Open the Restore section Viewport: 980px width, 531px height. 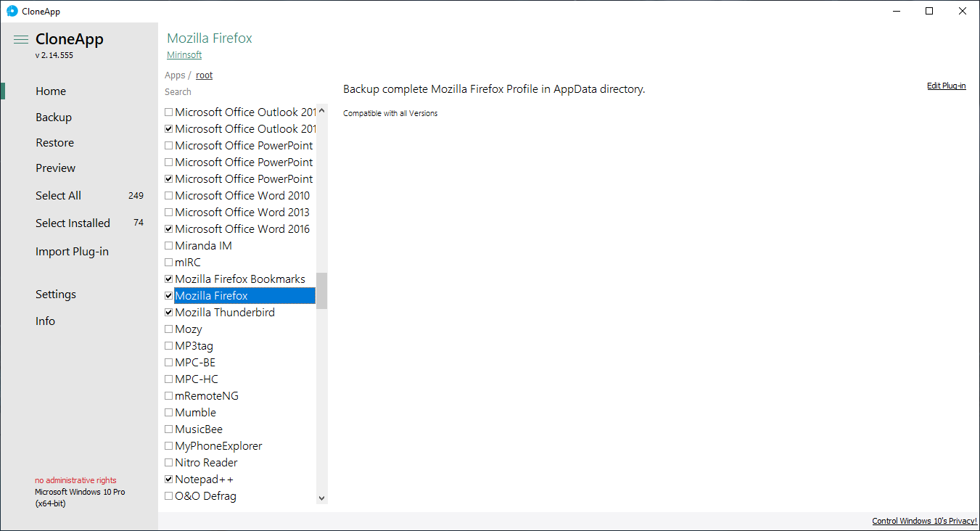55,143
